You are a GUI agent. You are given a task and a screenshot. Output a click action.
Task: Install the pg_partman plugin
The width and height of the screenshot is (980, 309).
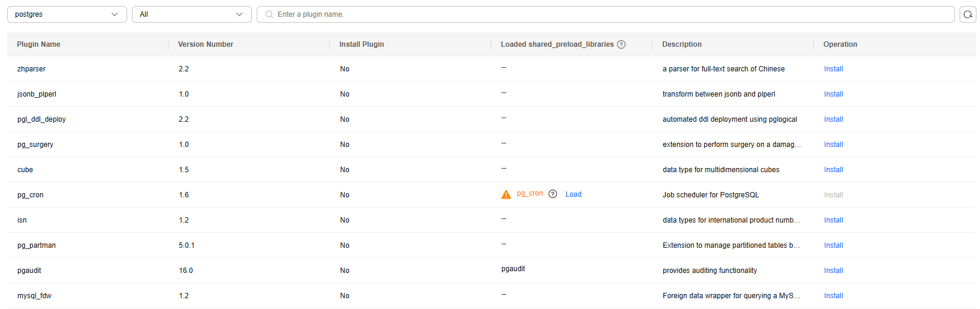click(x=833, y=245)
